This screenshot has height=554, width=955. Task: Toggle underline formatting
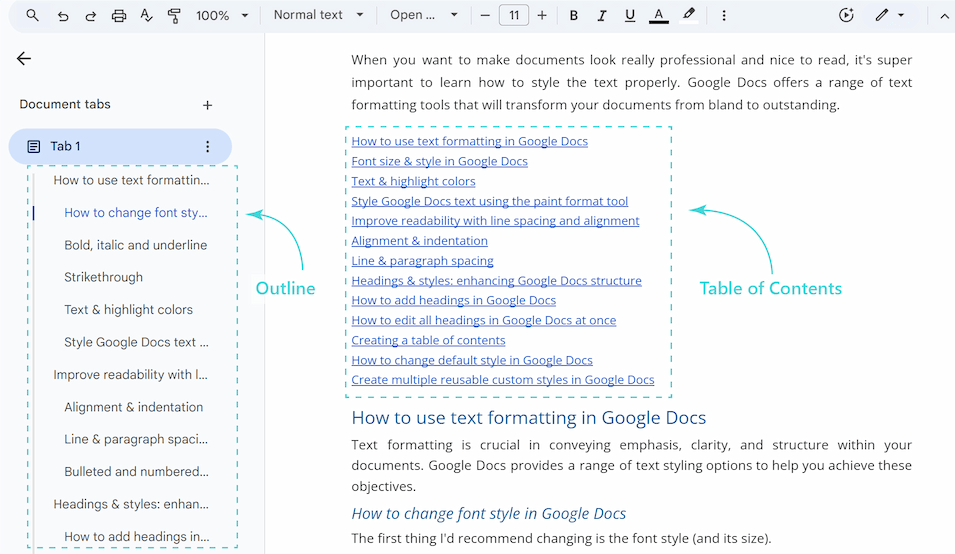(x=630, y=16)
